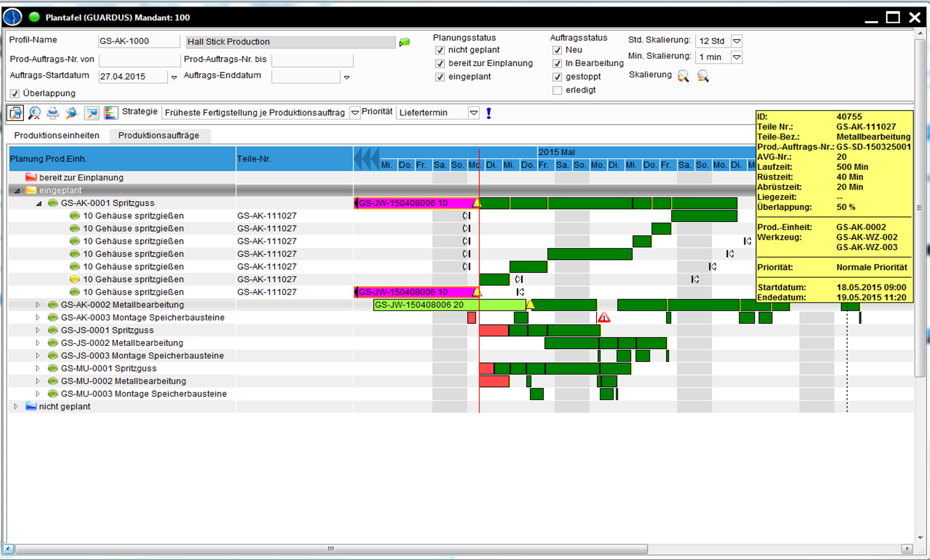Click the Prod-Auftrags-Nr. von input field
Image resolution: width=930 pixels, height=560 pixels.
pos(139,60)
